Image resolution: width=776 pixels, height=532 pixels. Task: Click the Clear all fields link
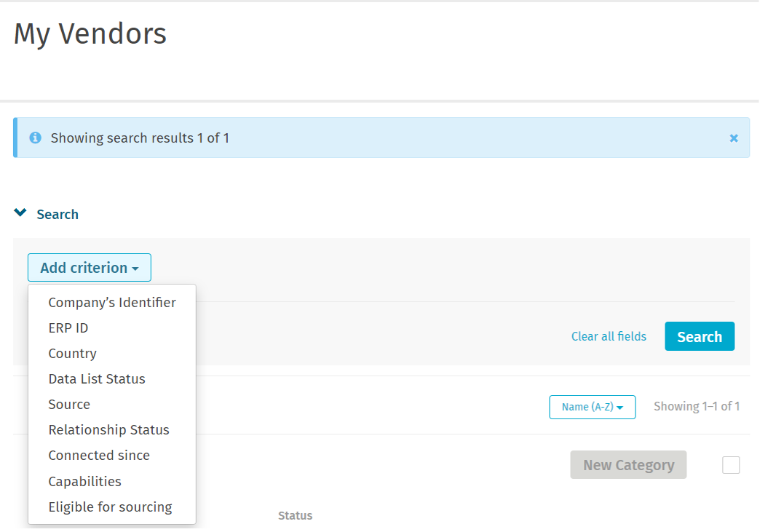coord(609,336)
